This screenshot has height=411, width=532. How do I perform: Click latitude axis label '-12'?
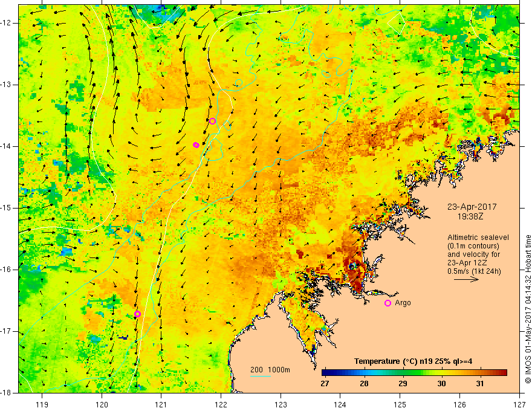(x=6, y=23)
